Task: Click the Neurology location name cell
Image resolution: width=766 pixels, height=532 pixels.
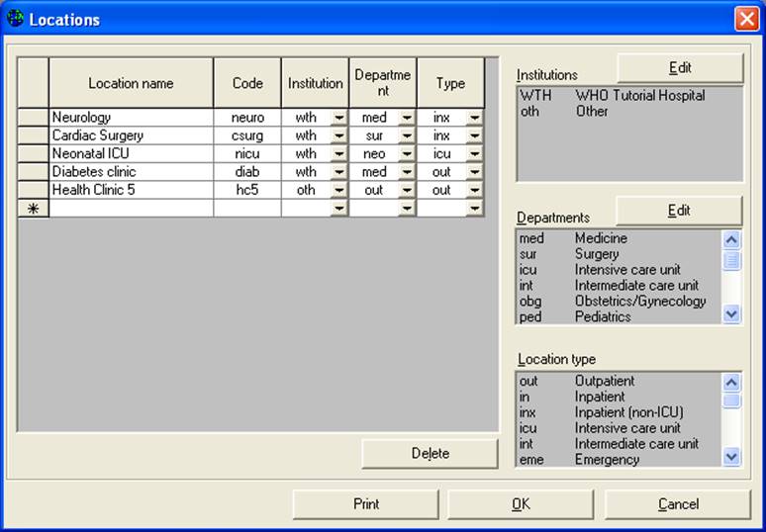Action: (132, 118)
